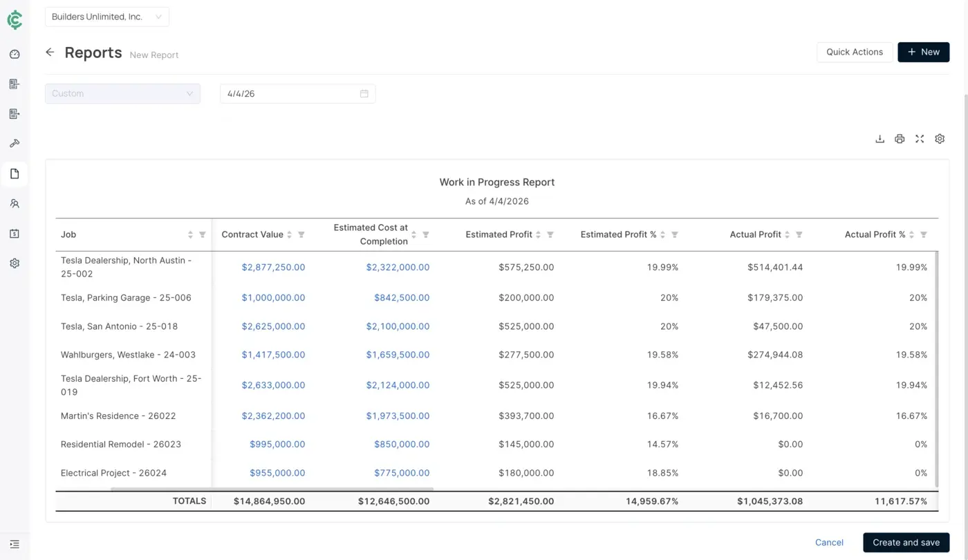Screen dimensions: 968x560
Task: Open the calendar date picker
Action: [x=364, y=94]
